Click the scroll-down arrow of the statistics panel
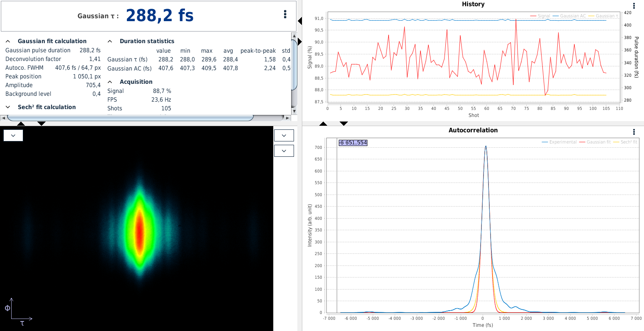Image resolution: width=644 pixels, height=331 pixels. point(294,111)
